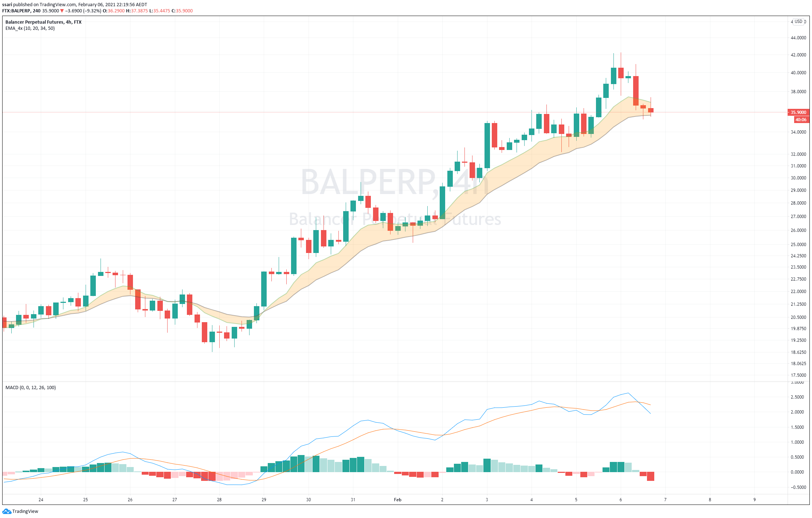Click the 1.5000 MACD axis label
This screenshot has width=812, height=518.
point(797,427)
